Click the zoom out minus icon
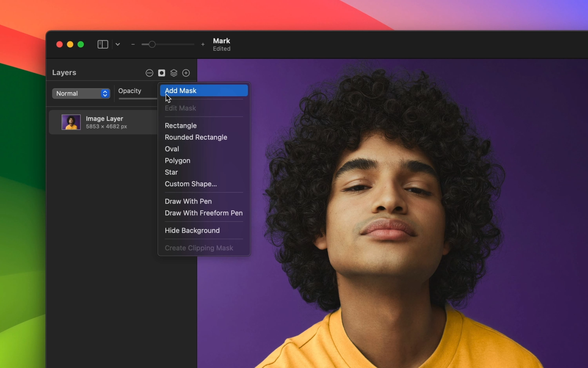 pos(133,44)
